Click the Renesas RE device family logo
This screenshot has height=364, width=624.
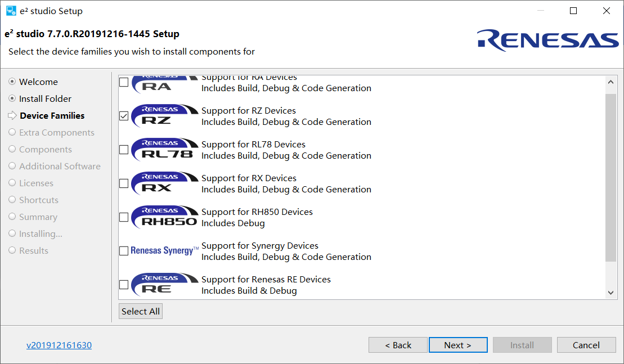pos(164,285)
